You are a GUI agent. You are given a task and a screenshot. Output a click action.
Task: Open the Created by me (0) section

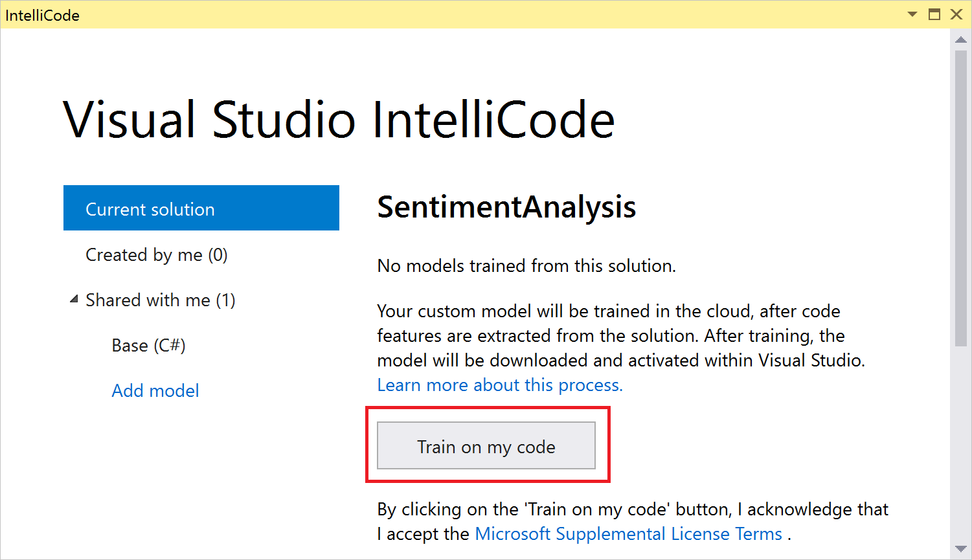157,255
